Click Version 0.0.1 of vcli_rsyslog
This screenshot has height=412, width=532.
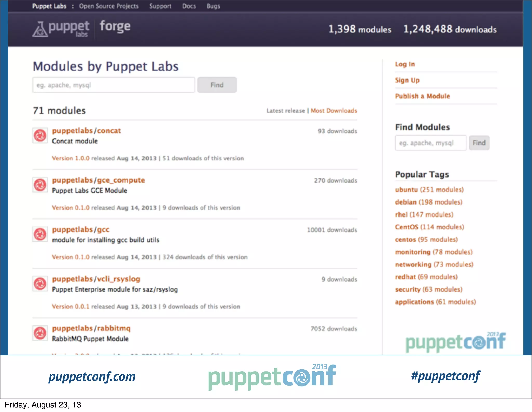(71, 306)
